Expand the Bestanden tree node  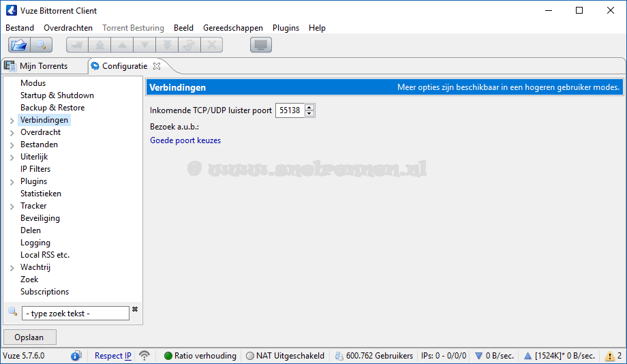click(x=12, y=145)
